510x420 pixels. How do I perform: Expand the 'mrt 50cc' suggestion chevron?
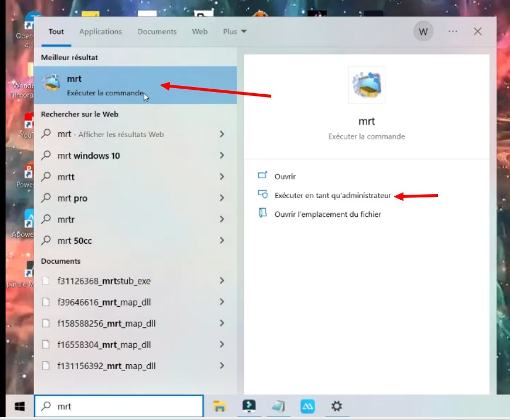[222, 240]
